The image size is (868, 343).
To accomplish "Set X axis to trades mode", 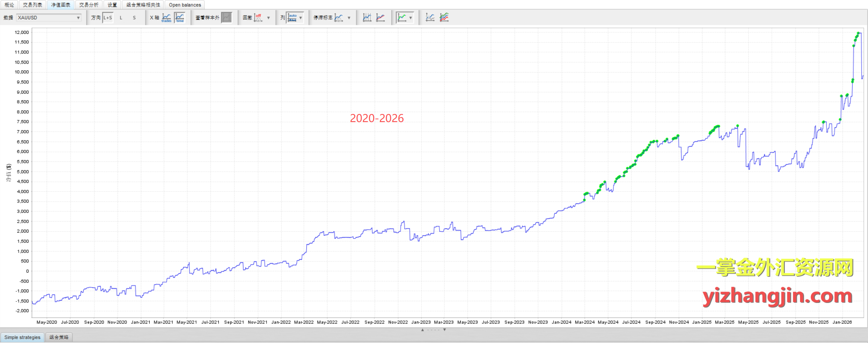I will click(167, 18).
